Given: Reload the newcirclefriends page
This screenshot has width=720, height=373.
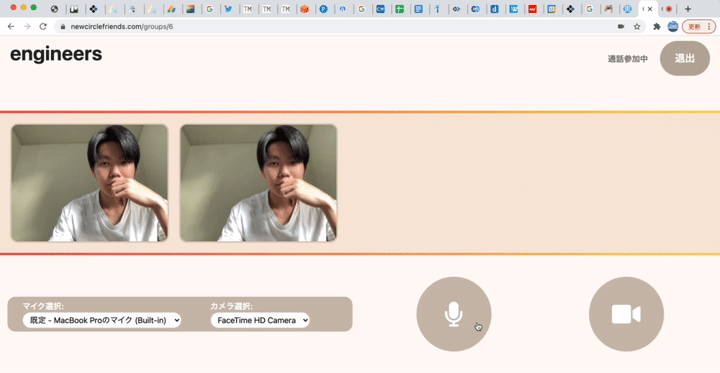Looking at the screenshot, I should (43, 27).
